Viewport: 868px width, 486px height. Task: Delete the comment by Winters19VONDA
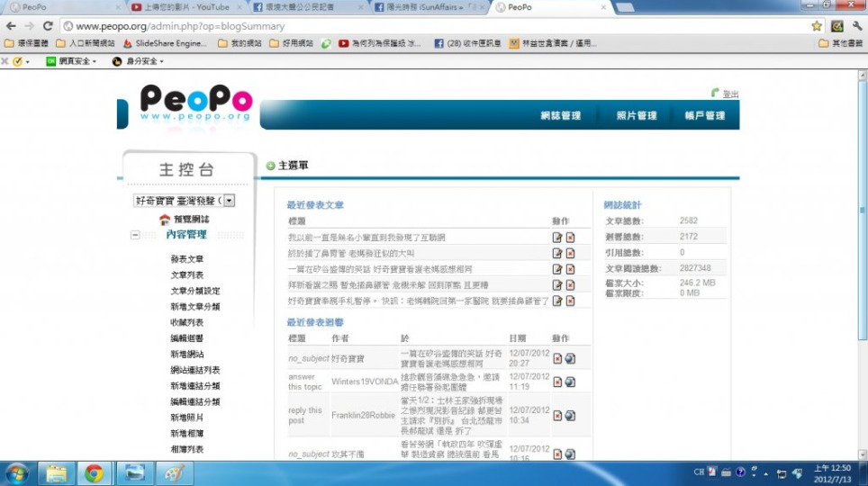557,382
